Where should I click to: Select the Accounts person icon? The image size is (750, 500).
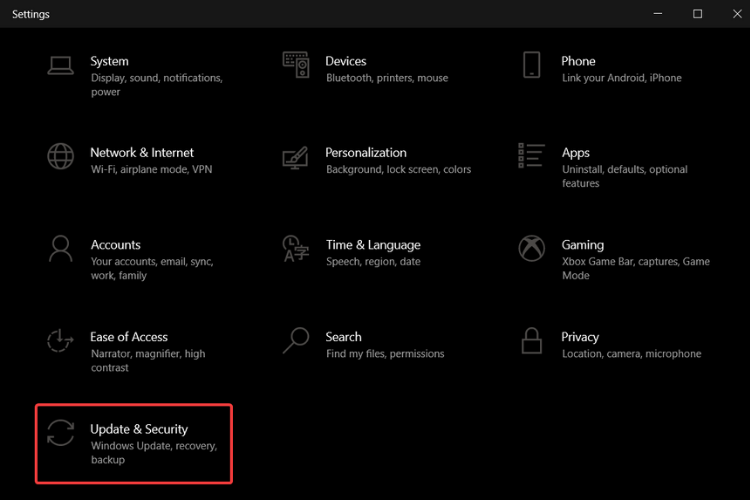point(61,248)
